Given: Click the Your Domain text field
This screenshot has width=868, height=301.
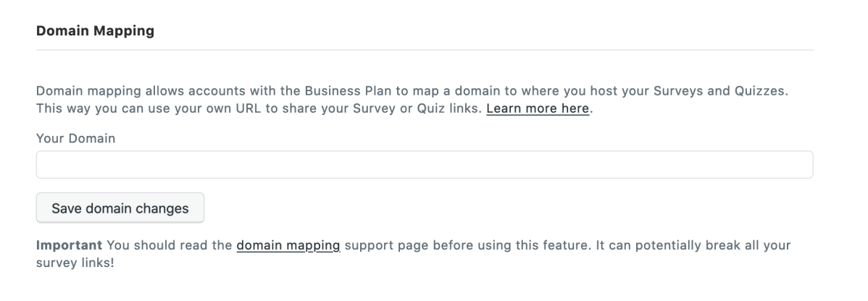Looking at the screenshot, I should point(425,165).
